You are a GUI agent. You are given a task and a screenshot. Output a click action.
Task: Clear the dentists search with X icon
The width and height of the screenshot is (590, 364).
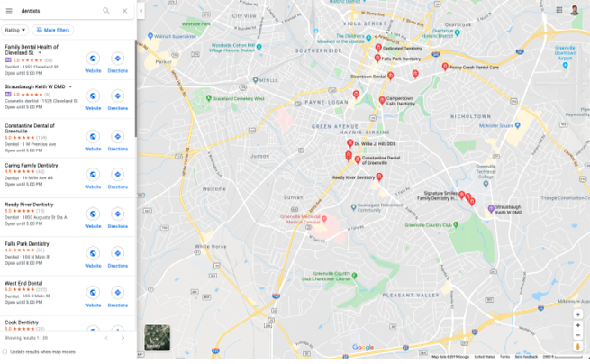tap(125, 11)
